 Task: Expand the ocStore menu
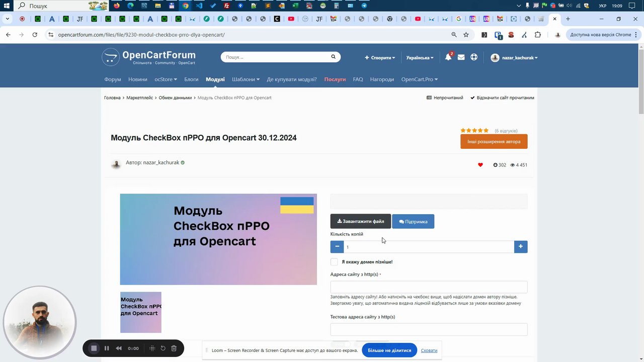click(166, 79)
